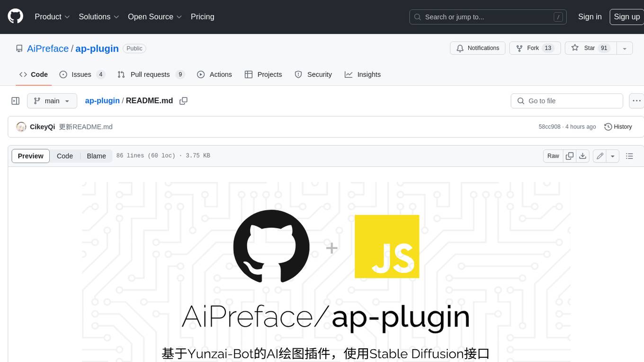Open the 更新README.md commit message

coord(86,127)
